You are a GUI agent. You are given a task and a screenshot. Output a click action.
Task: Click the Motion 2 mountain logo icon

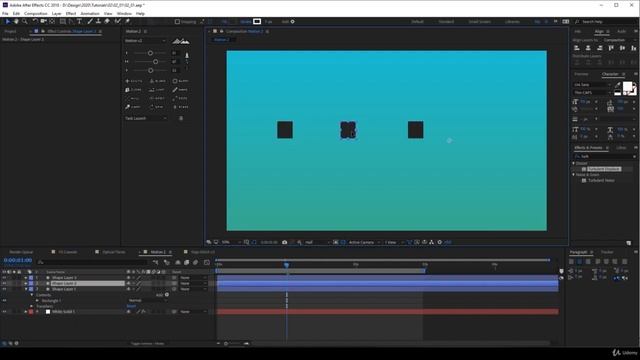[x=181, y=41]
